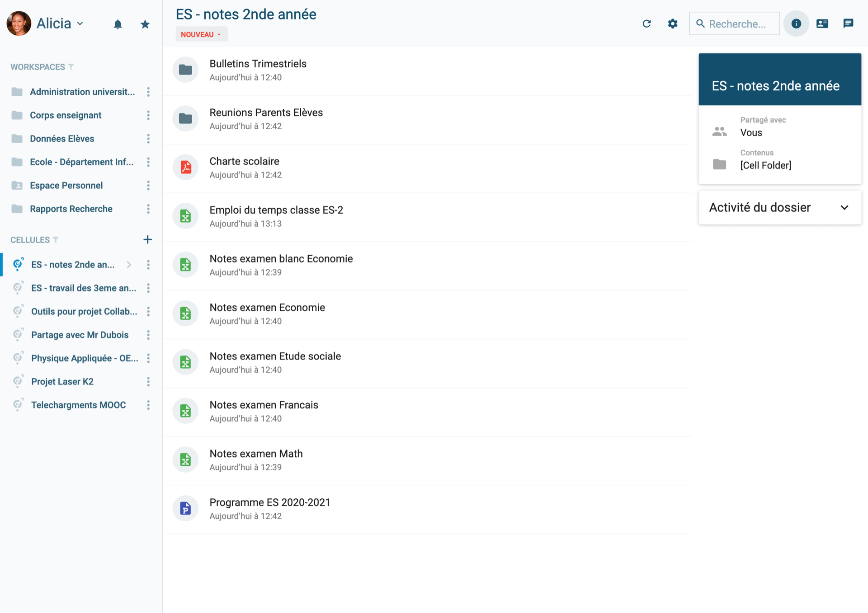Add a new cell with plus icon
868x613 pixels.
[x=147, y=239]
